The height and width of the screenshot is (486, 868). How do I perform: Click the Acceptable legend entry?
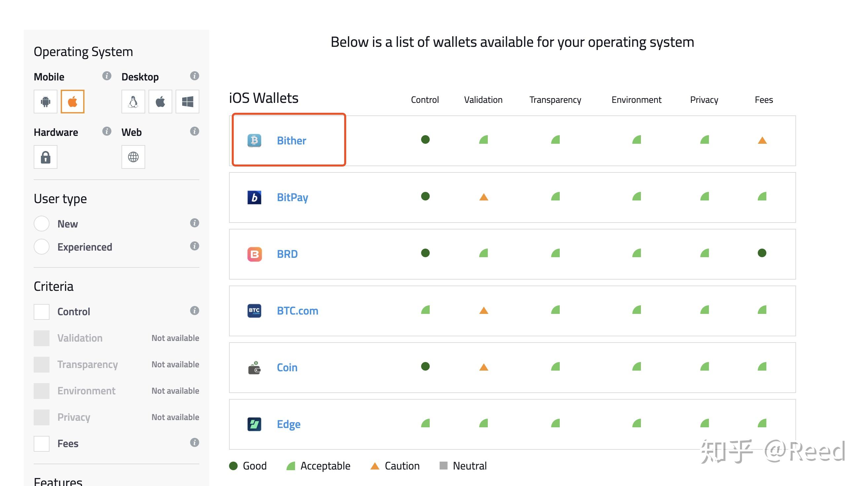click(x=318, y=466)
